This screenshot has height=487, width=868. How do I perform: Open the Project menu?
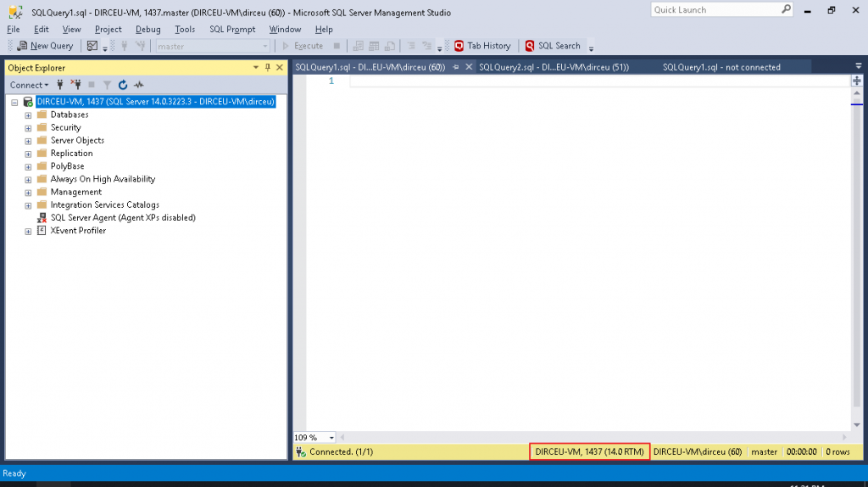(108, 30)
